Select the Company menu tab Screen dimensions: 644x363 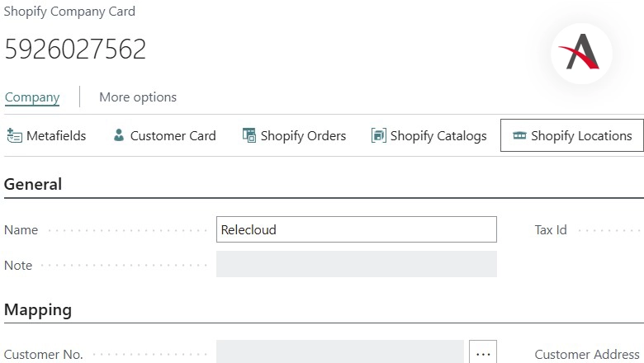[x=32, y=97]
